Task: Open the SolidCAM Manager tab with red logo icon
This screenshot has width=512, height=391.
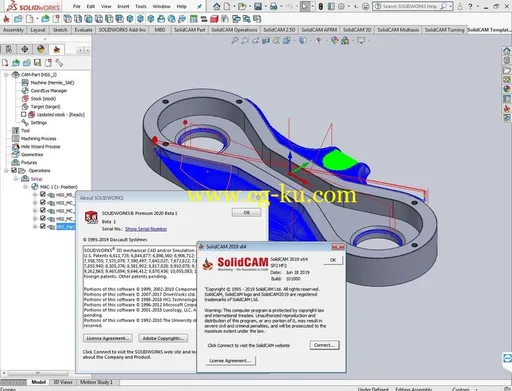Action: 57,49
